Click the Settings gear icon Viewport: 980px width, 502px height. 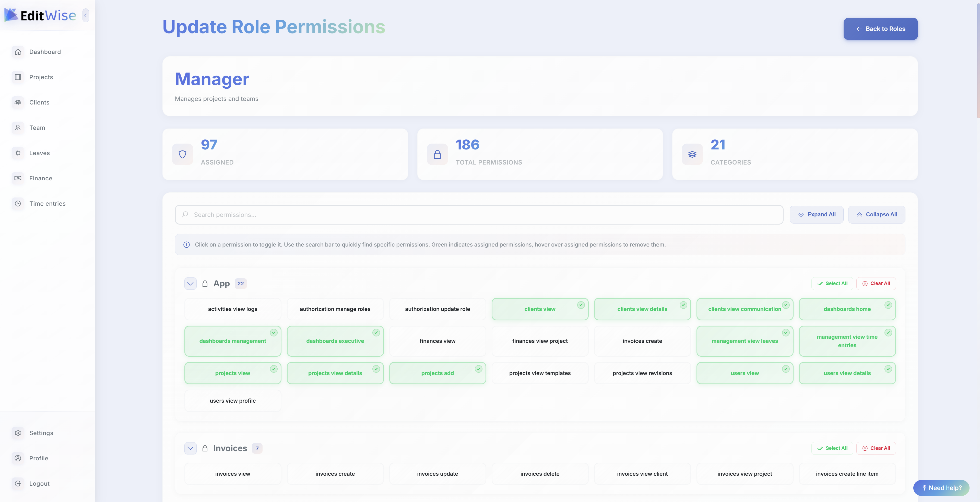point(18,433)
